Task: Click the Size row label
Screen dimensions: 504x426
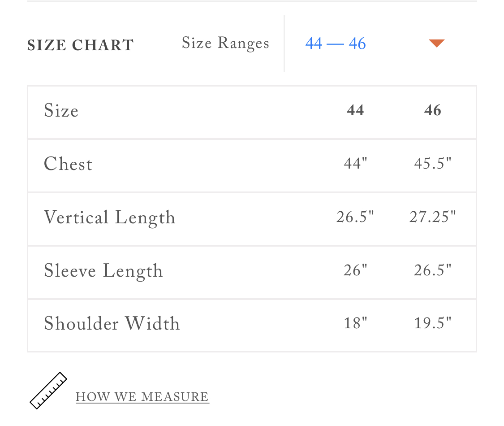Action: 61,110
